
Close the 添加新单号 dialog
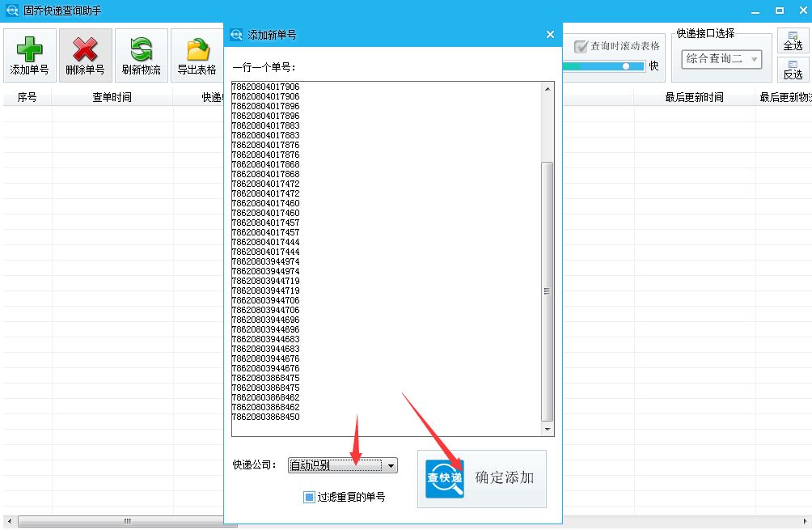click(x=550, y=35)
